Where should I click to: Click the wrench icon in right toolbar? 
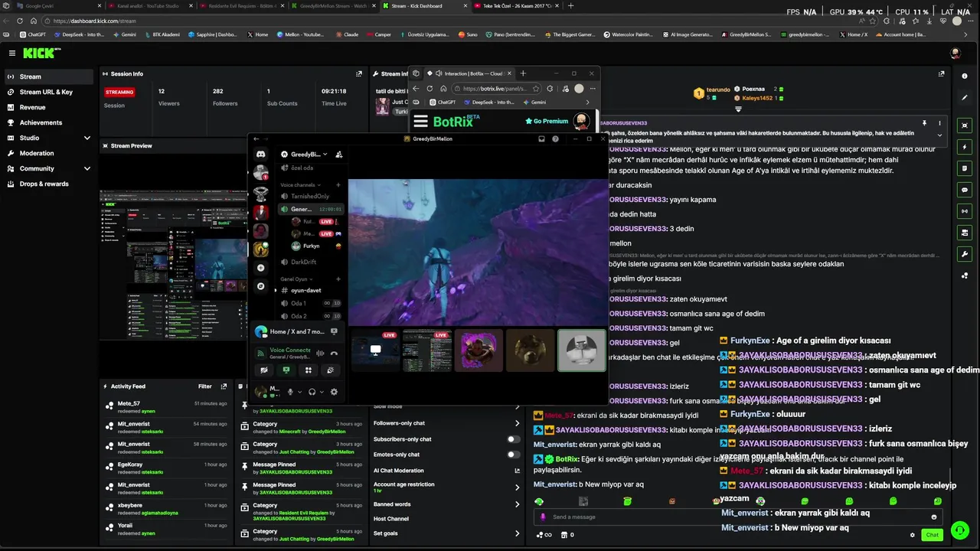(965, 254)
